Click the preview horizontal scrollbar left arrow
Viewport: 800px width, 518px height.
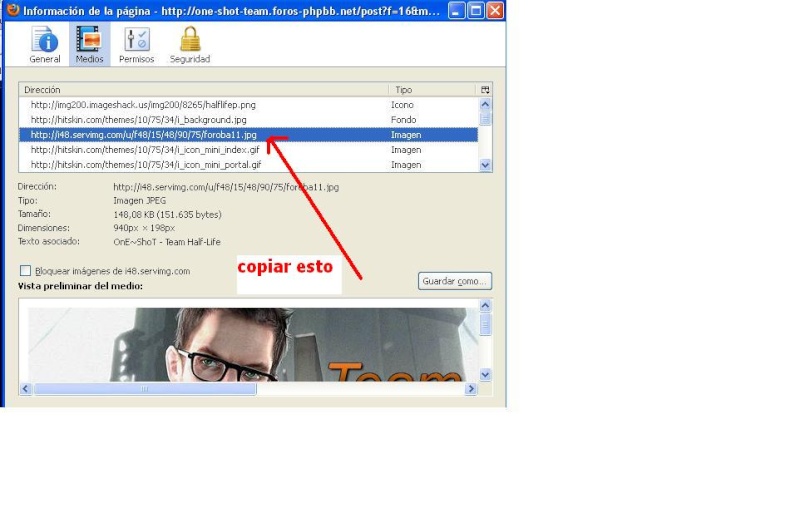point(26,389)
